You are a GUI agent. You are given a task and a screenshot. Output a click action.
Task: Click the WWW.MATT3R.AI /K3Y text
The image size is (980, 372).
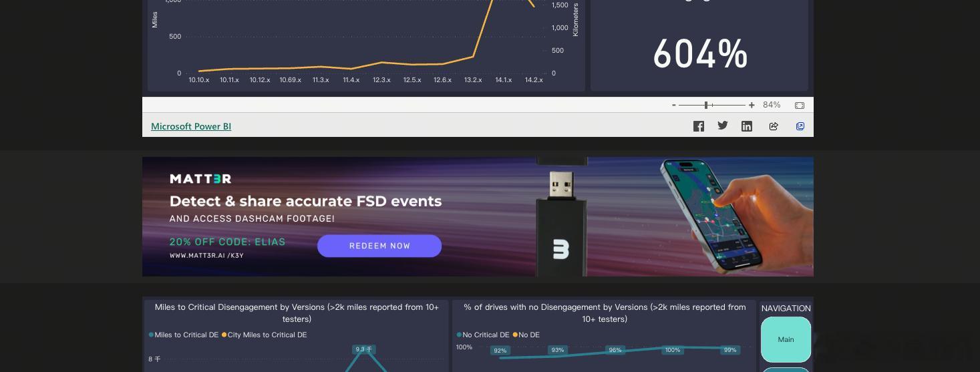206,256
